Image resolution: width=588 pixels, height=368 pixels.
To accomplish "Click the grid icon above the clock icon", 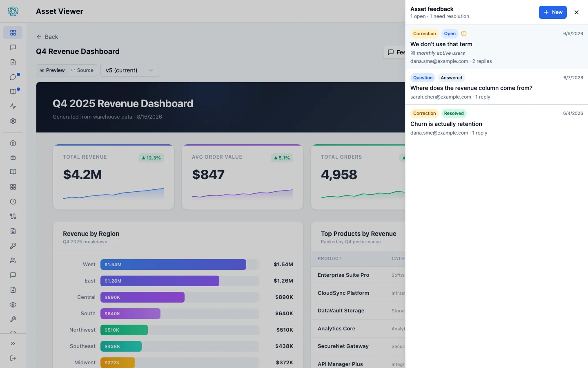I will 13,187.
